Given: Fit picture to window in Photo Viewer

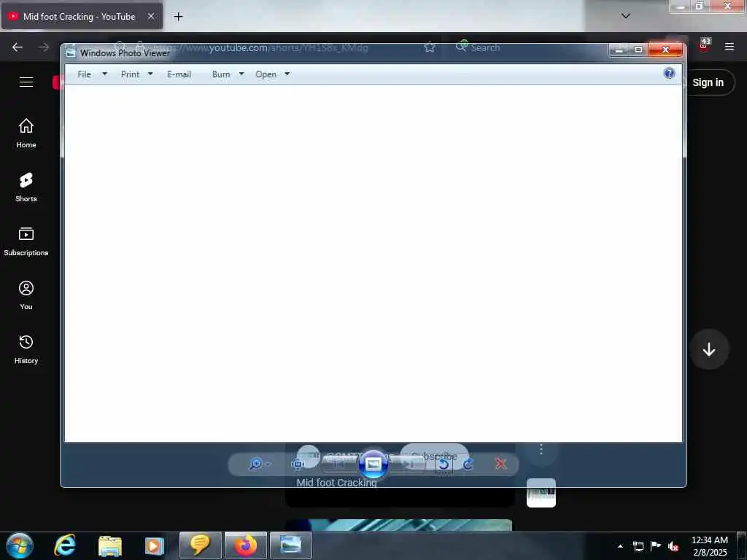Looking at the screenshot, I should click(298, 464).
